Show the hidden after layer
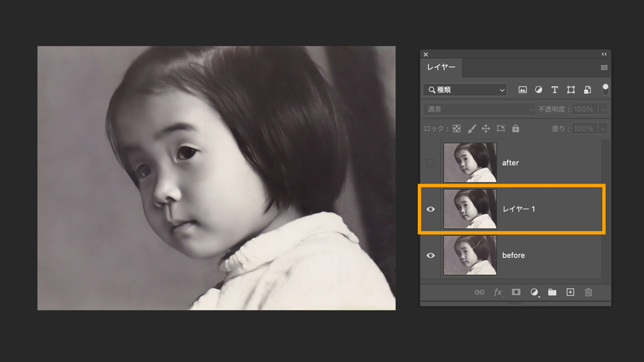The height and width of the screenshot is (362, 644). coord(430,163)
